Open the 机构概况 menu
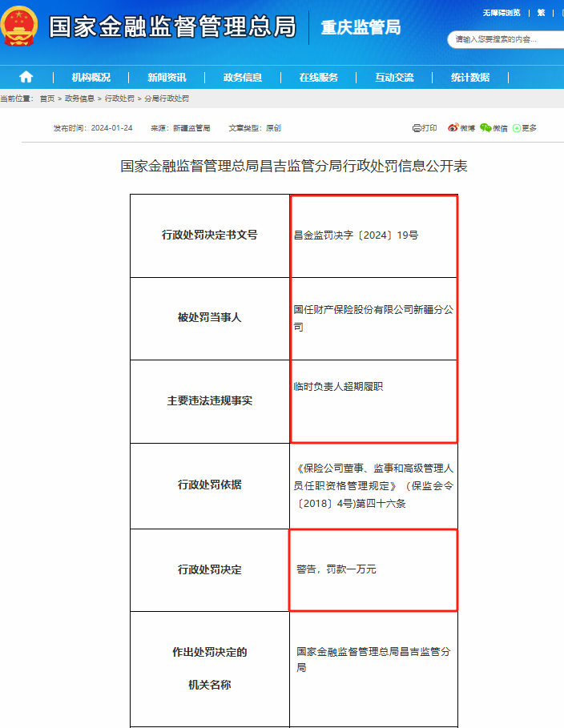 (x=91, y=78)
